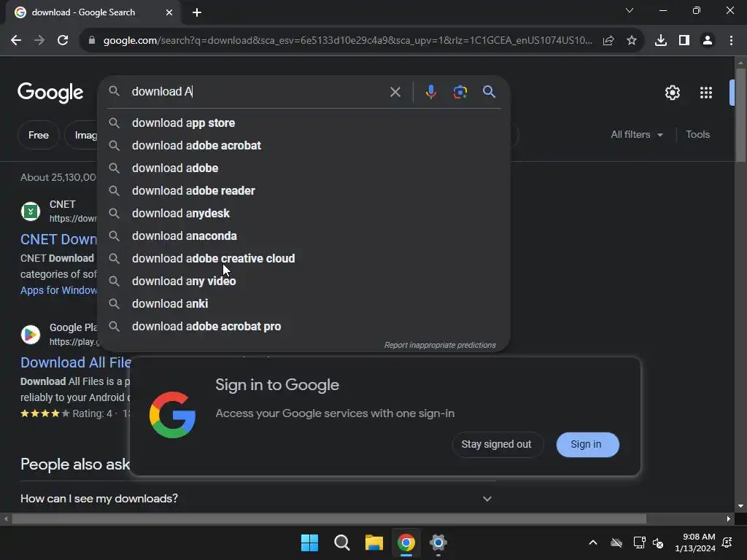Click the CNET site favicon
Screen dimensions: 747x560
point(31,211)
